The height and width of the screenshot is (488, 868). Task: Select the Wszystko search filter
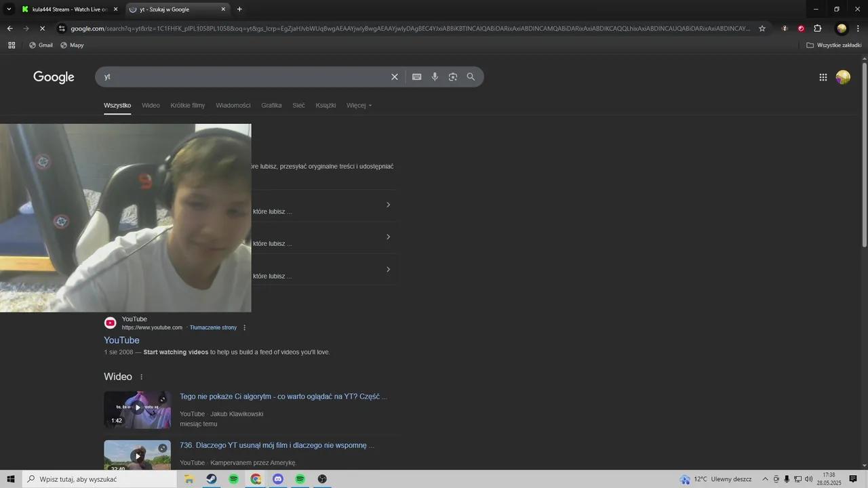(117, 105)
